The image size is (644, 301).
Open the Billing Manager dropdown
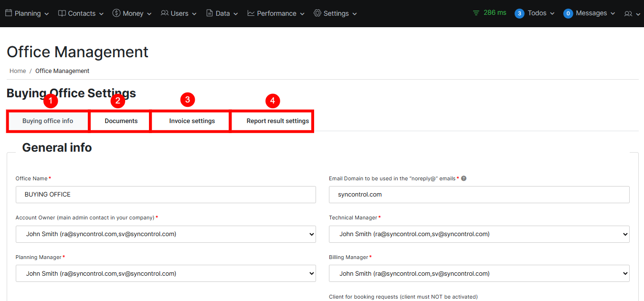tap(479, 274)
